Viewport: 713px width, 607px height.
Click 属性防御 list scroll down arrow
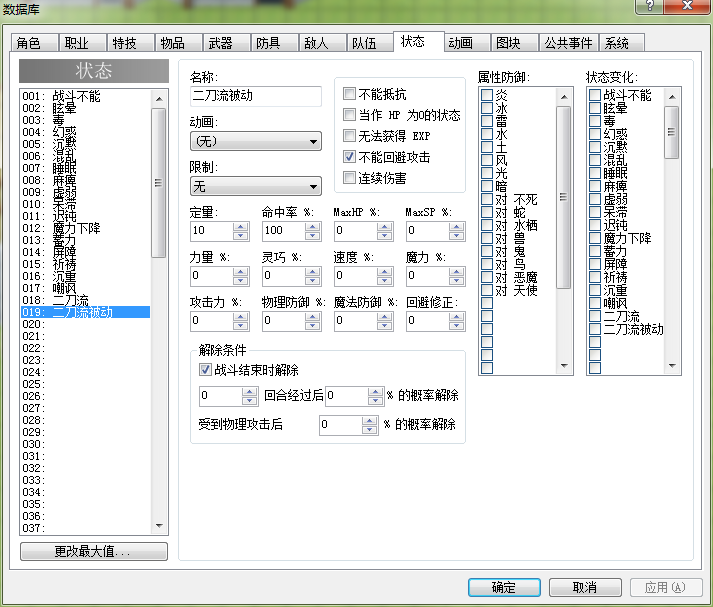tap(564, 366)
